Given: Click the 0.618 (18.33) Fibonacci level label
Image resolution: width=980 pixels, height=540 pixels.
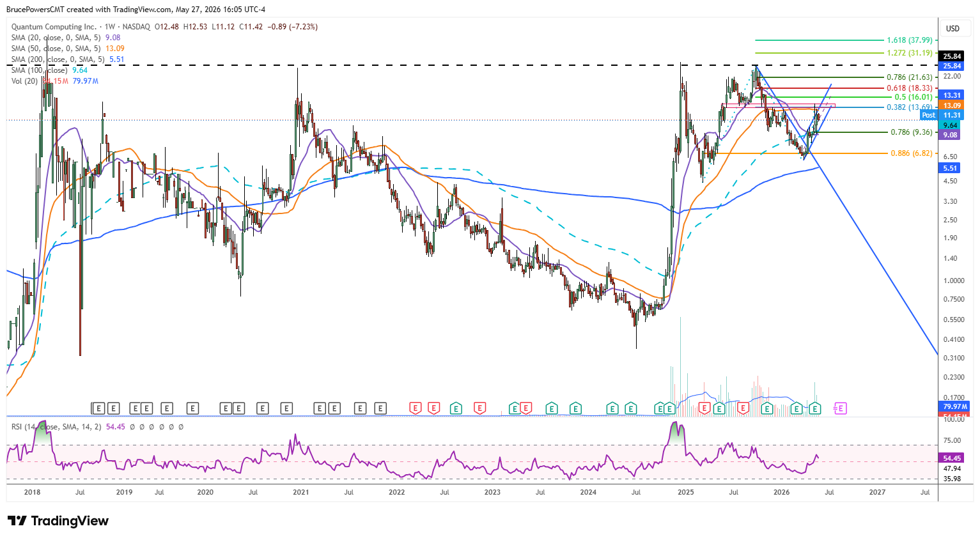Looking at the screenshot, I should [x=909, y=88].
